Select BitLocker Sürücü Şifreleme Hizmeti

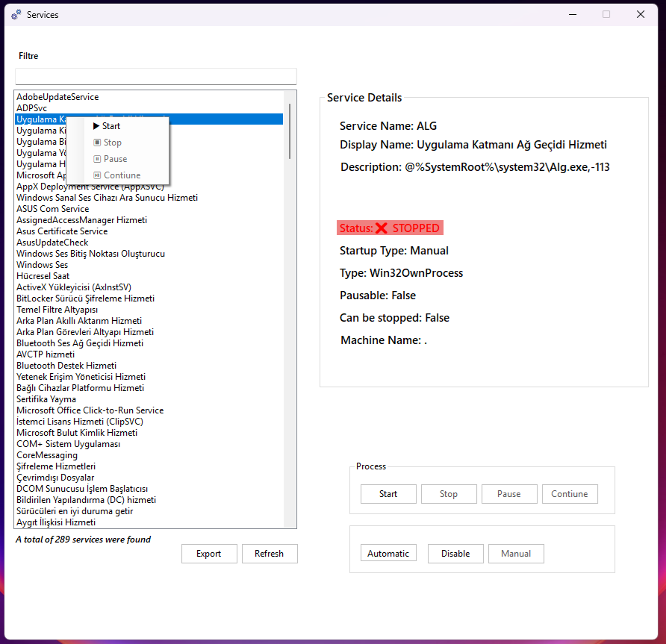[x=149, y=298]
